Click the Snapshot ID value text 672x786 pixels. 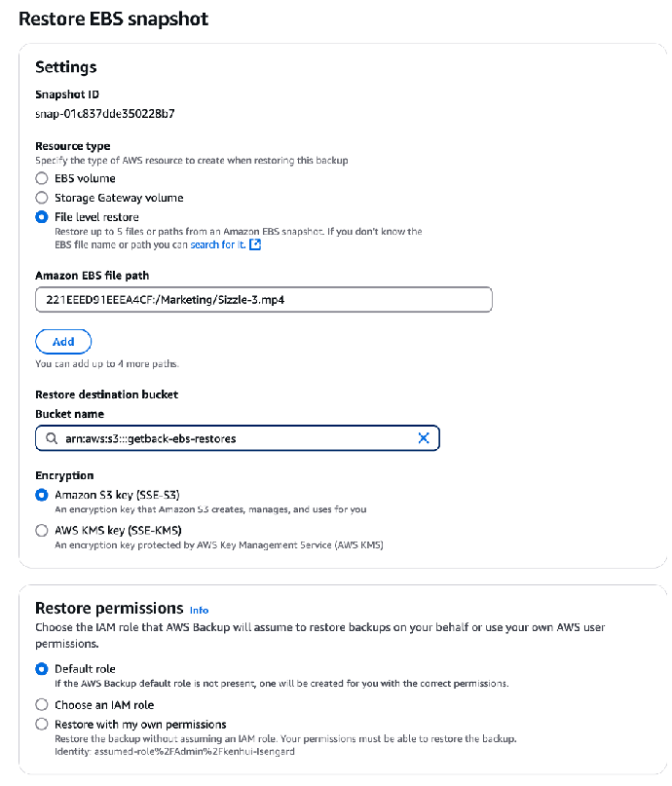(104, 113)
